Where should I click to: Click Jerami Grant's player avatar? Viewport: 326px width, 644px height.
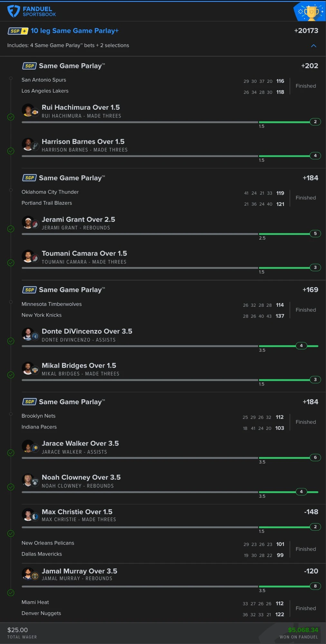pos(28,222)
